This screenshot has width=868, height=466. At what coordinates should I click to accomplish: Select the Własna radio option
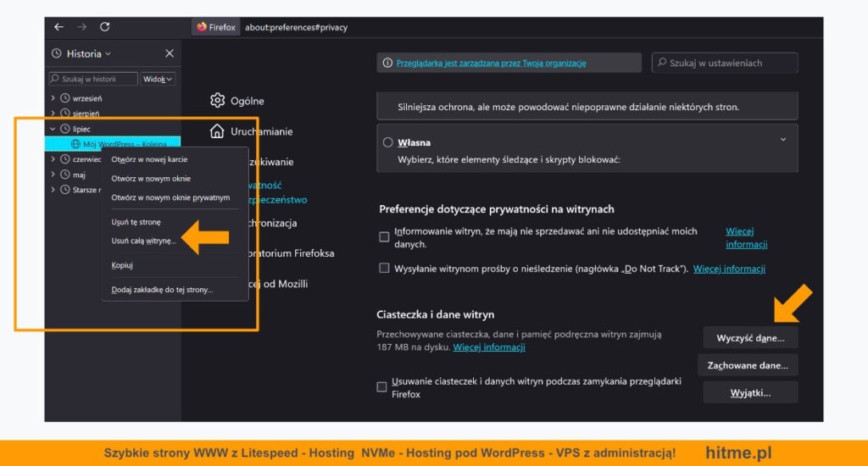click(388, 142)
